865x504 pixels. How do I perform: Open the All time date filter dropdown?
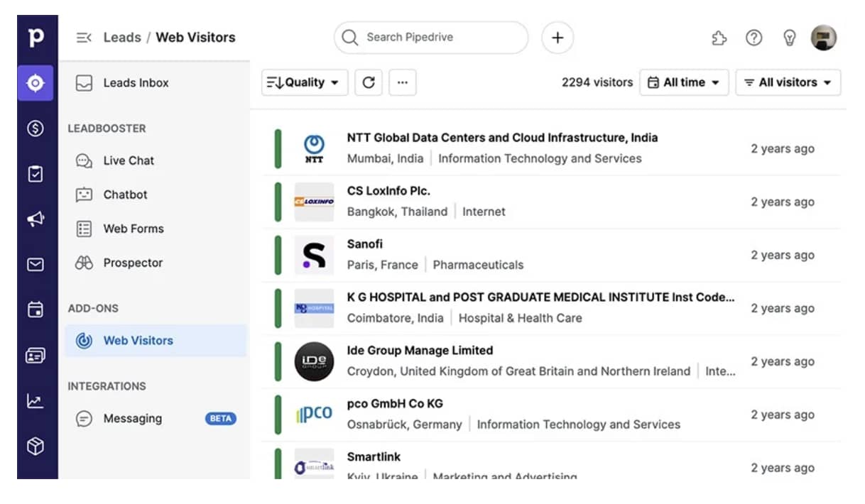(x=684, y=82)
